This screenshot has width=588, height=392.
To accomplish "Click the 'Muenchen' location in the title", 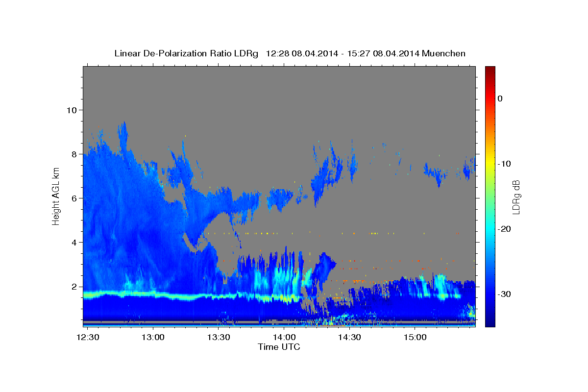I will pos(444,53).
